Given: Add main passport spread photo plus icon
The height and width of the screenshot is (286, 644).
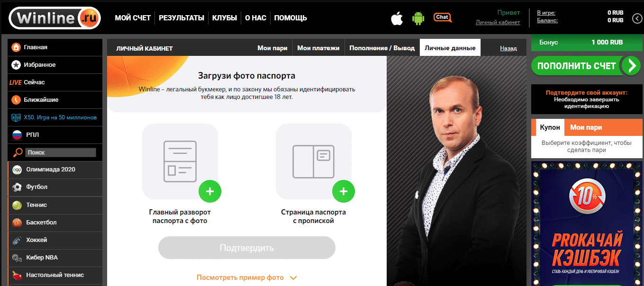Looking at the screenshot, I should [x=210, y=191].
